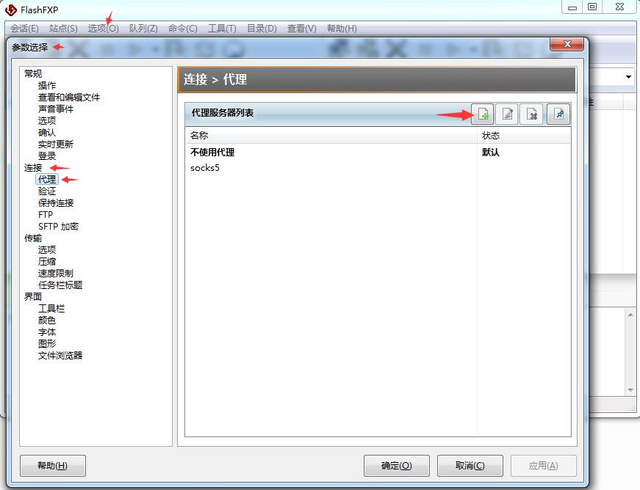Minimize the FlashFXP main window
Viewport: 640px width, 490px height.
pyautogui.click(x=572, y=7)
